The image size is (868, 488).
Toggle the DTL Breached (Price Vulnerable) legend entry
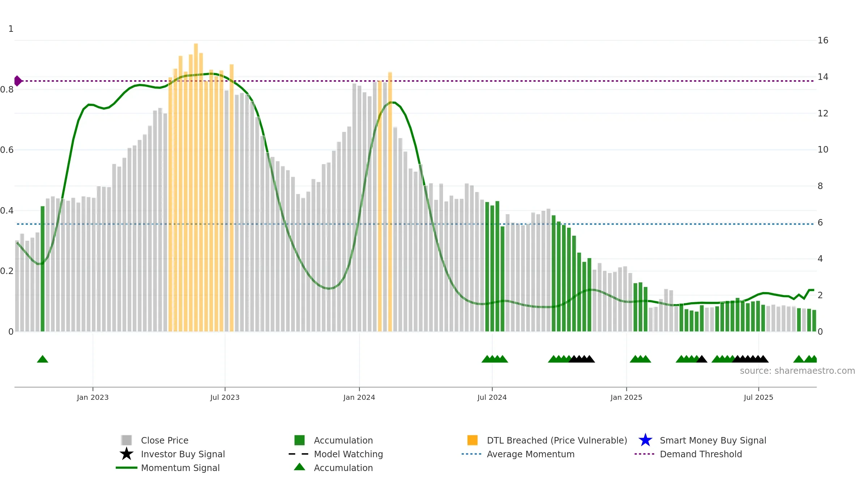click(x=547, y=440)
